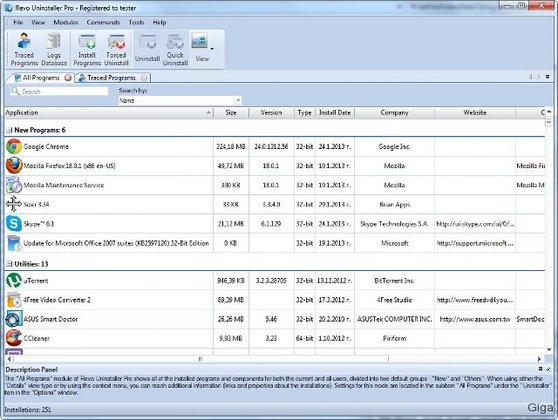Click the Uninstall toolbar icon

pos(147,49)
